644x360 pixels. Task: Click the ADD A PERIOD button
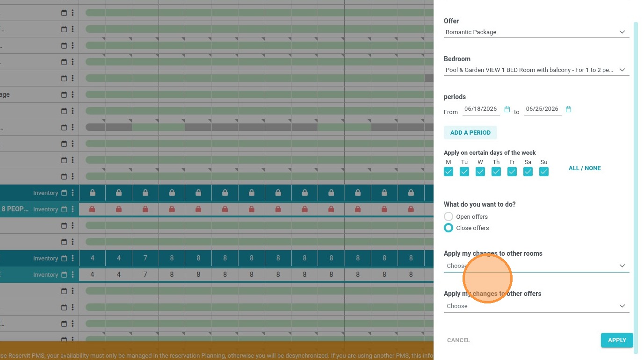(470, 133)
